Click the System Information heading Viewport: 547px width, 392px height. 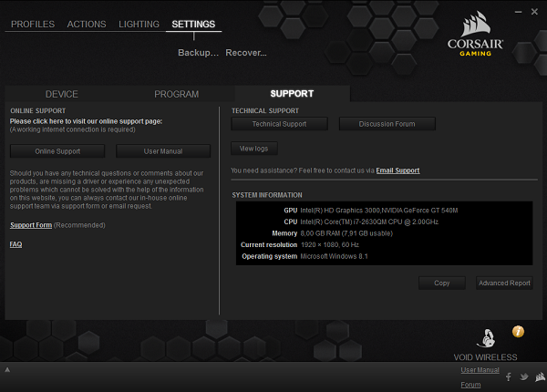267,195
